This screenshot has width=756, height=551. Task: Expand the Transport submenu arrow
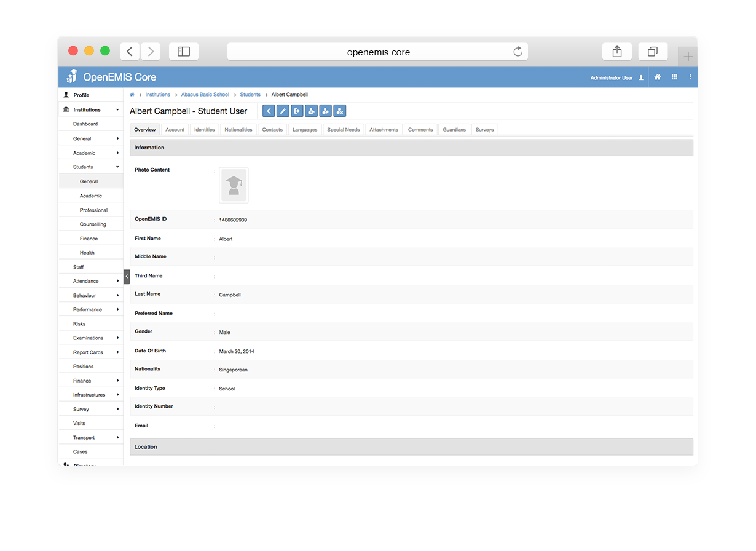click(x=117, y=437)
